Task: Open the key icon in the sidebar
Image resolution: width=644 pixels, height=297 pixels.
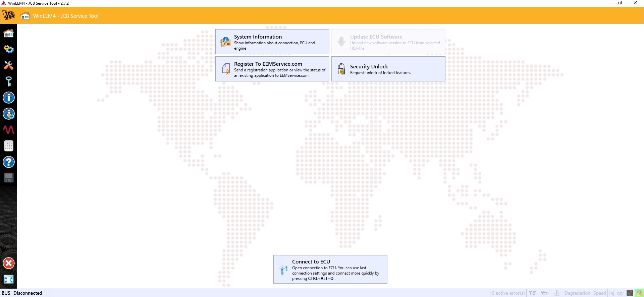Action: click(x=9, y=81)
